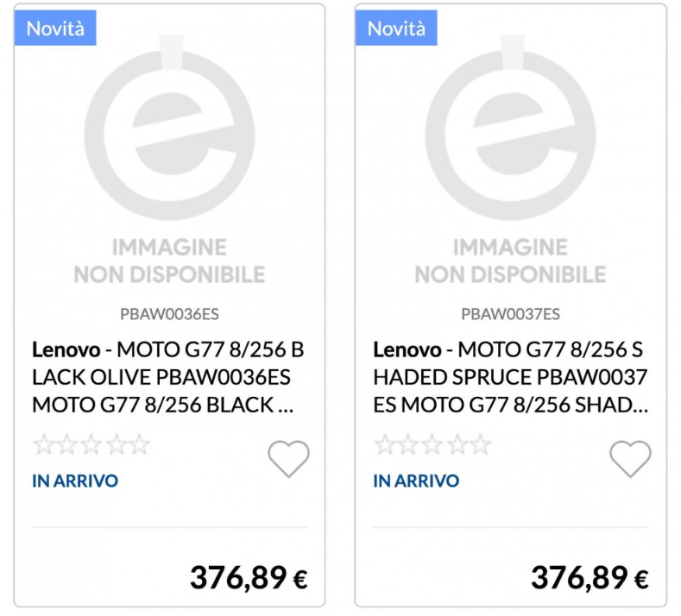Add Black Olive Moto G77 to wishlist
This screenshot has height=616, width=681.
coord(288,459)
